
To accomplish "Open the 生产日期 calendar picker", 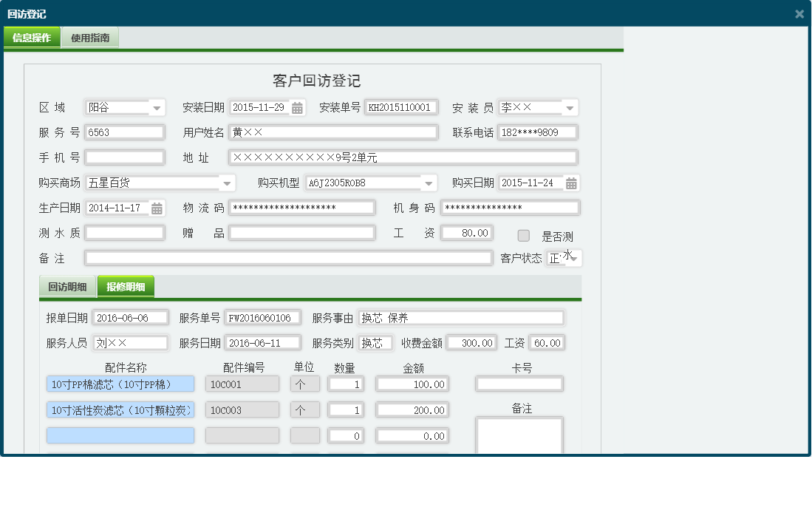I will (x=155, y=207).
